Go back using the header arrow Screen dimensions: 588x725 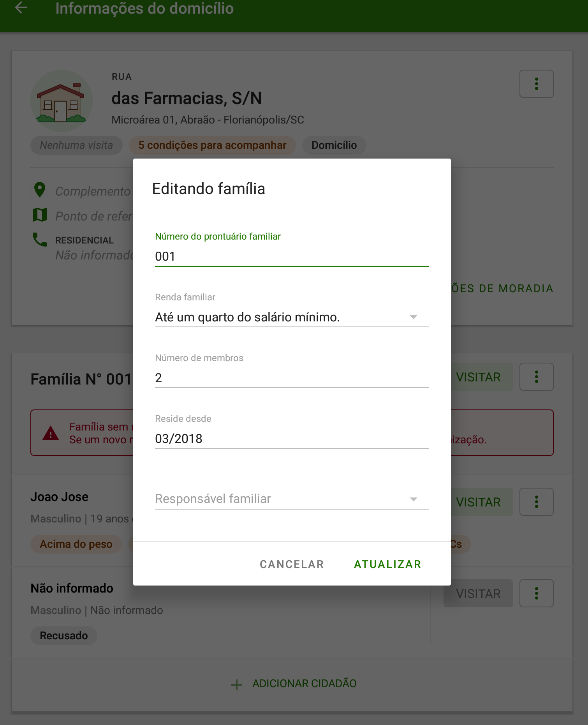pyautogui.click(x=21, y=8)
